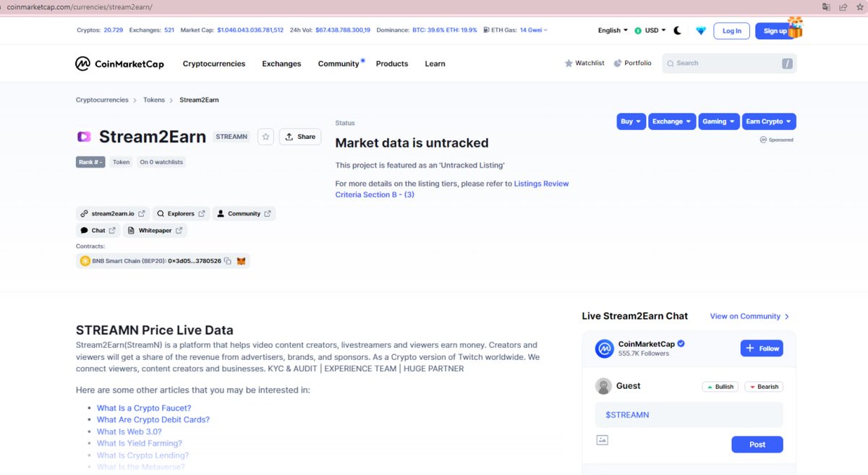
Task: Click the Share button
Action: [x=300, y=137]
